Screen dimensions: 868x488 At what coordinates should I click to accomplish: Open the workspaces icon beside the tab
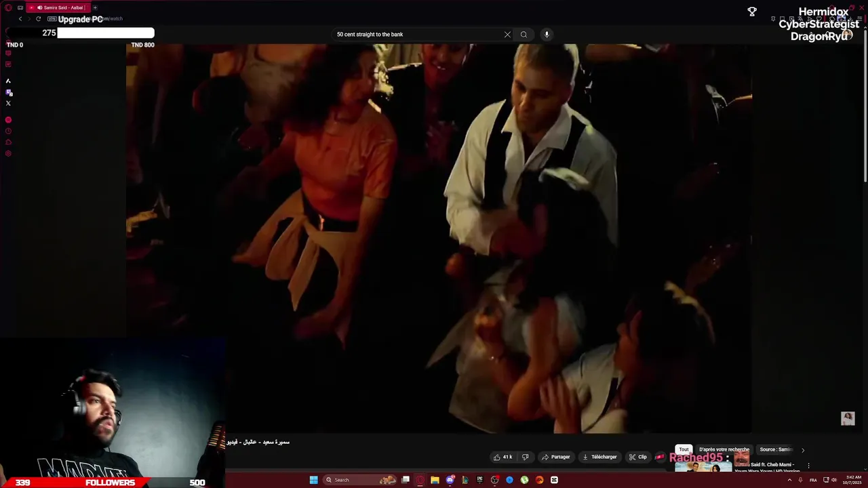pyautogui.click(x=20, y=7)
